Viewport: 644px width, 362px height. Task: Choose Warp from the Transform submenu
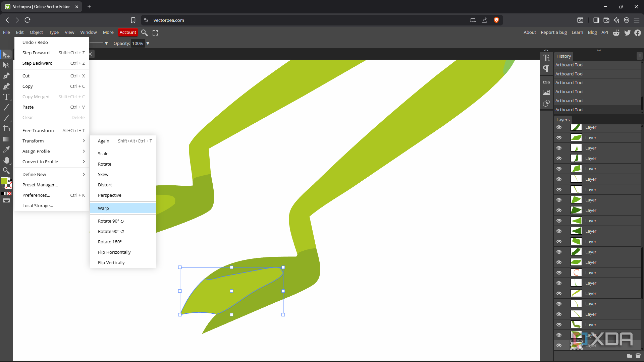pos(123,208)
